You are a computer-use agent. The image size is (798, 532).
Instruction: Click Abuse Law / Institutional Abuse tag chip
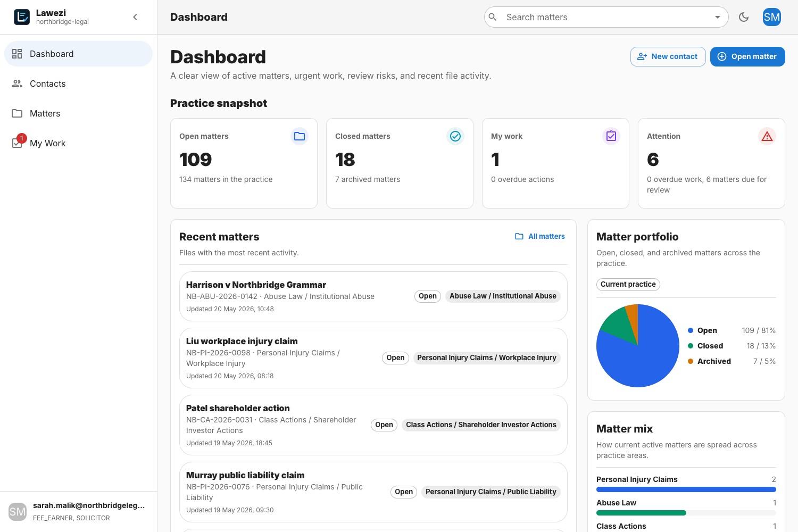pyautogui.click(x=503, y=296)
